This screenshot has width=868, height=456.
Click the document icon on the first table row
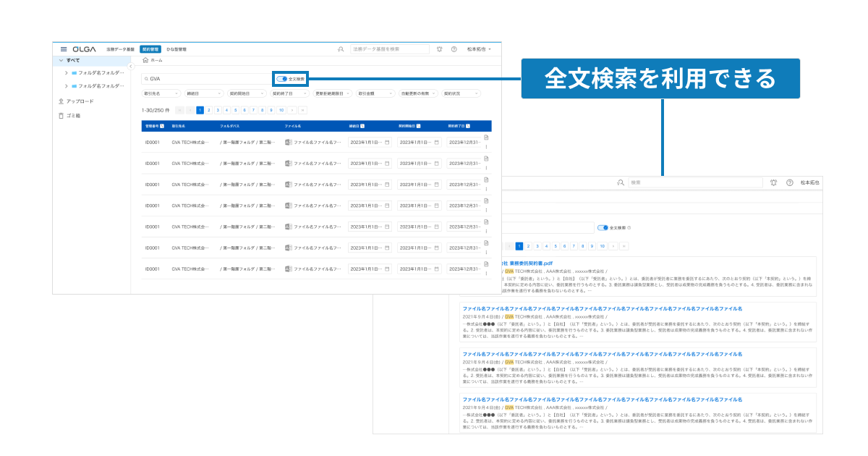pos(486,138)
